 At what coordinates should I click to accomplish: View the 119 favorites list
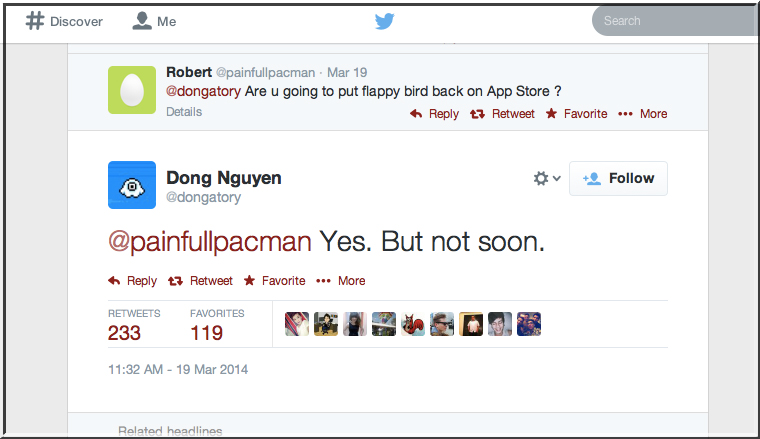point(217,326)
